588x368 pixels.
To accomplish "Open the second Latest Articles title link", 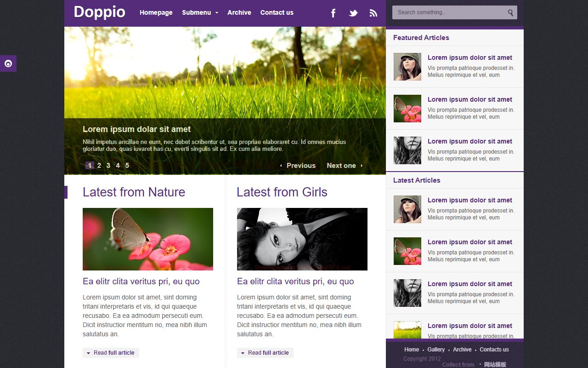I will coord(470,242).
